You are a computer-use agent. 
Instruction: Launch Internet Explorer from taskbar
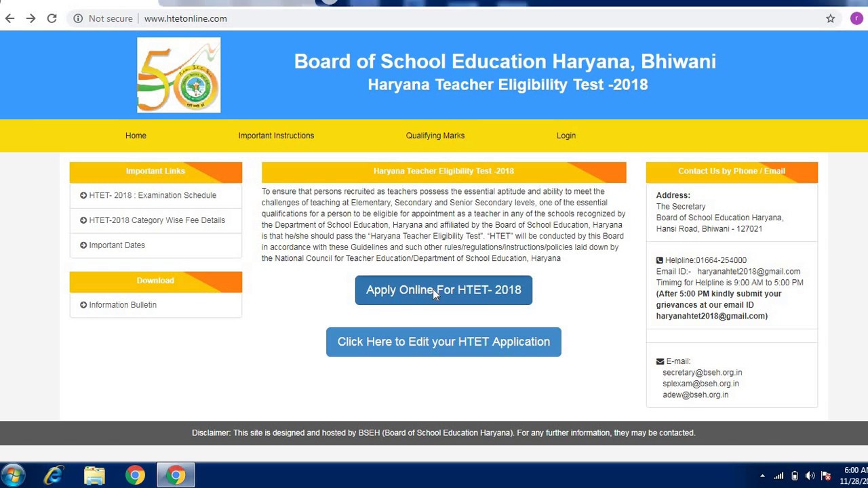[x=54, y=476]
